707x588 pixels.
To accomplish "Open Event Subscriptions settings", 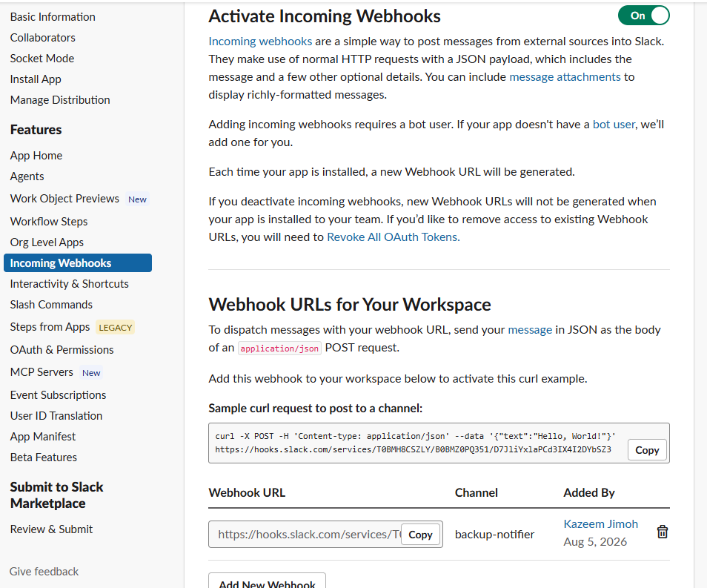I will click(x=58, y=395).
